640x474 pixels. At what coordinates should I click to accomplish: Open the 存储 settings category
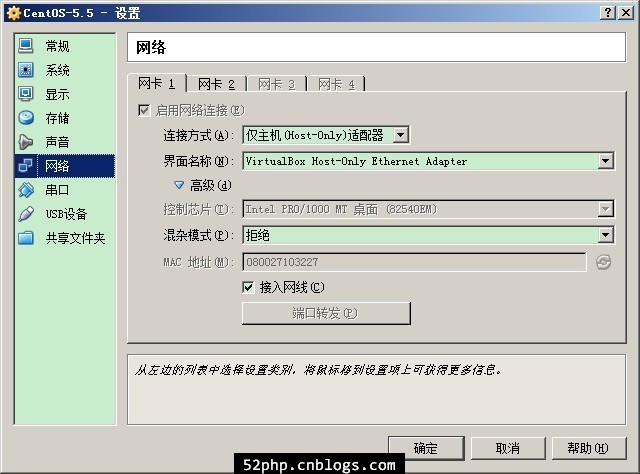(64, 118)
